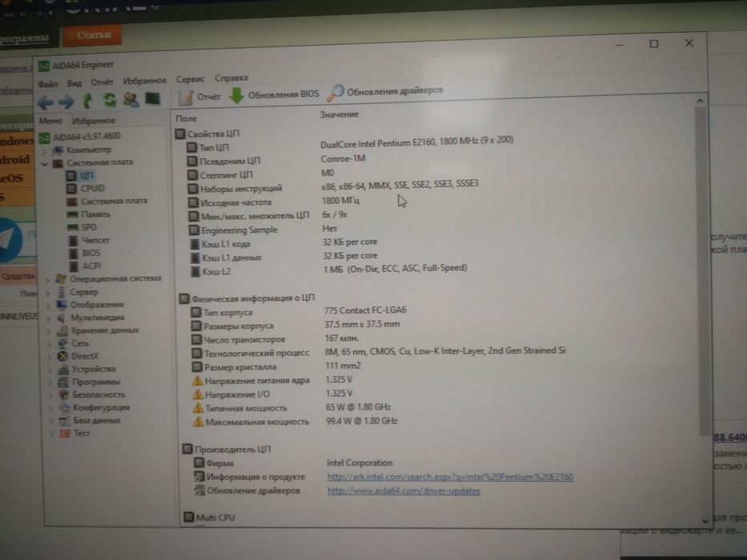Viewport: 747px width, 560px height.
Task: Open the Сервис menu
Action: pyautogui.click(x=190, y=79)
